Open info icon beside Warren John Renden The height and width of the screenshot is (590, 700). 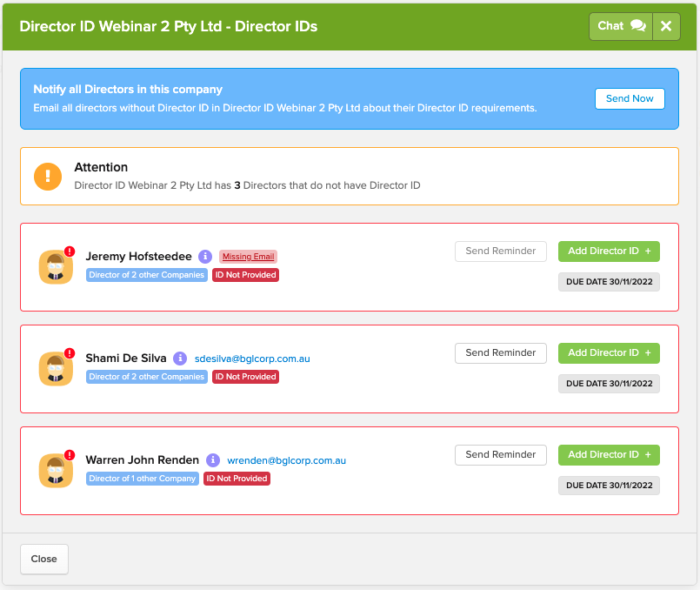point(214,460)
